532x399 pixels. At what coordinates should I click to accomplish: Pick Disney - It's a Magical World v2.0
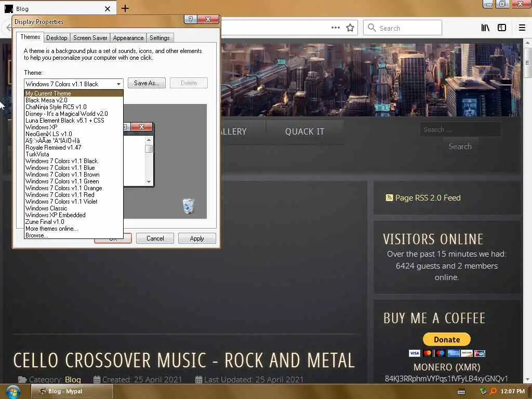pos(74,114)
